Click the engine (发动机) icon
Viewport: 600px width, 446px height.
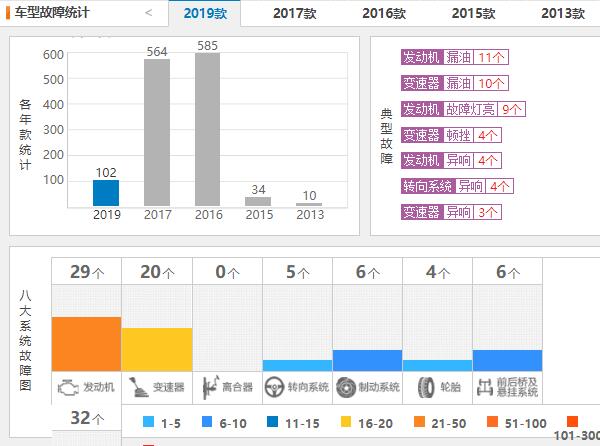click(68, 387)
